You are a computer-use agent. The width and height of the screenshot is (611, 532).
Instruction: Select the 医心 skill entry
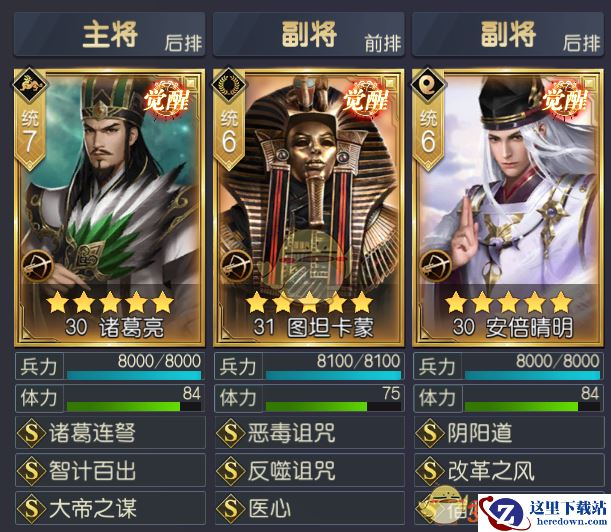(309, 508)
